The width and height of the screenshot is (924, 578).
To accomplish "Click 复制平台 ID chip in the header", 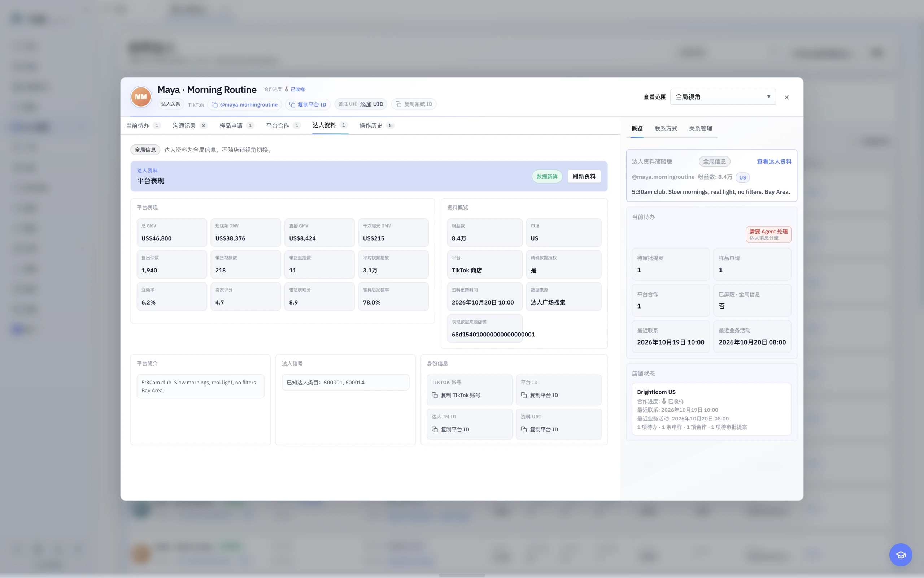I will coord(308,104).
